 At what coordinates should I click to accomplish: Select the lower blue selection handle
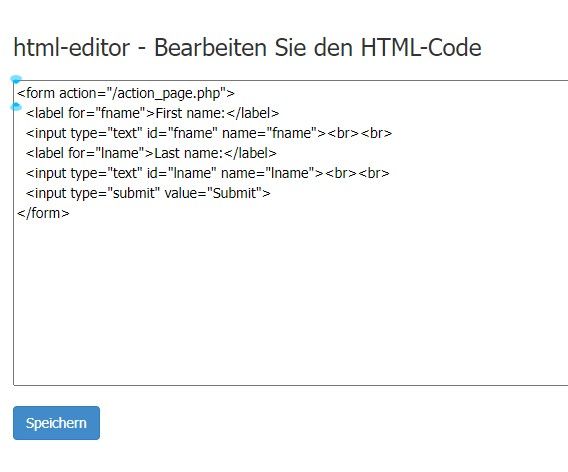(16, 106)
